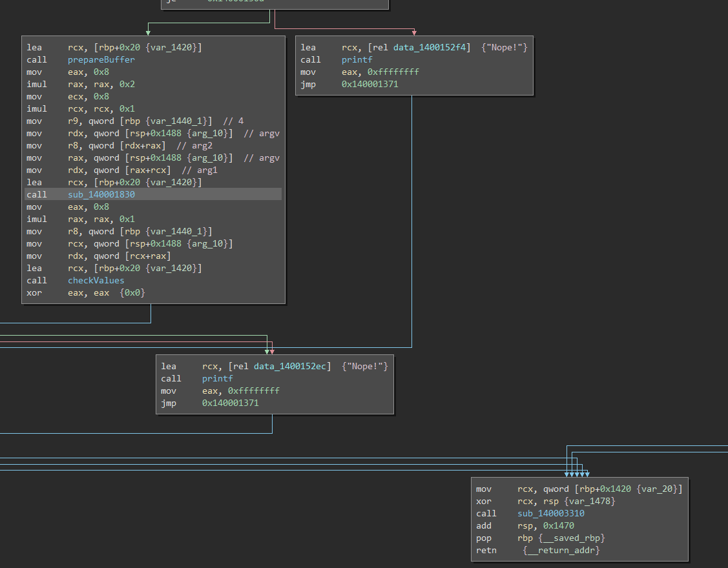
Task: Select the 'imul rax, rax, 0x2' instruction
Action: (x=81, y=84)
